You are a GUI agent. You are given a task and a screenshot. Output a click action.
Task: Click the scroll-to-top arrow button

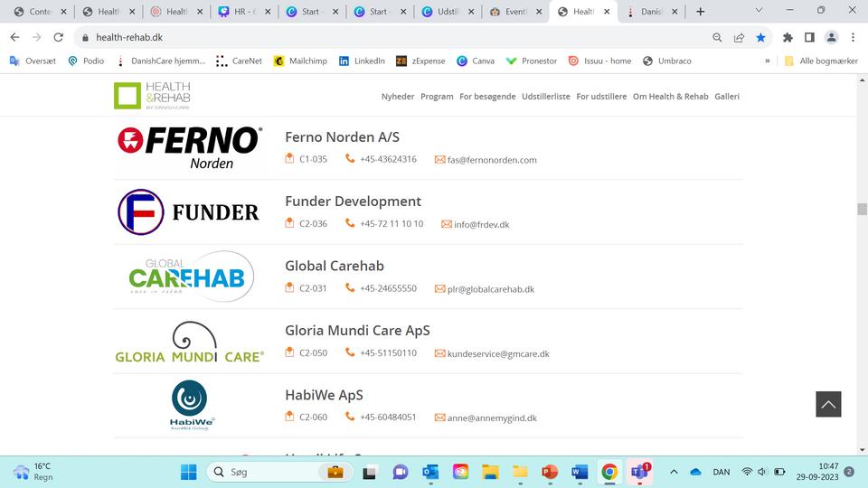(828, 404)
